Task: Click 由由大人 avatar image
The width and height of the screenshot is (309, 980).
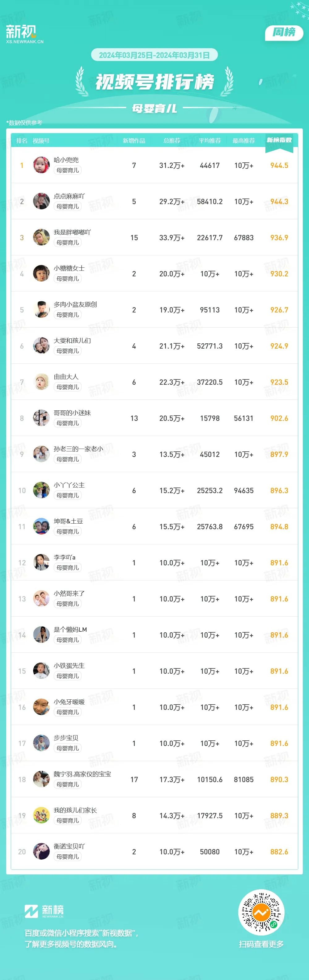Action: coord(41,382)
